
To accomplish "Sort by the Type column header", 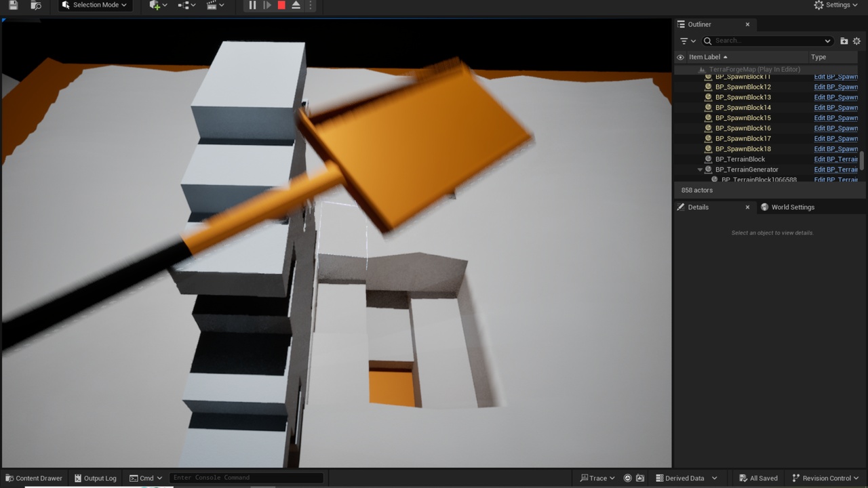I will (x=818, y=57).
